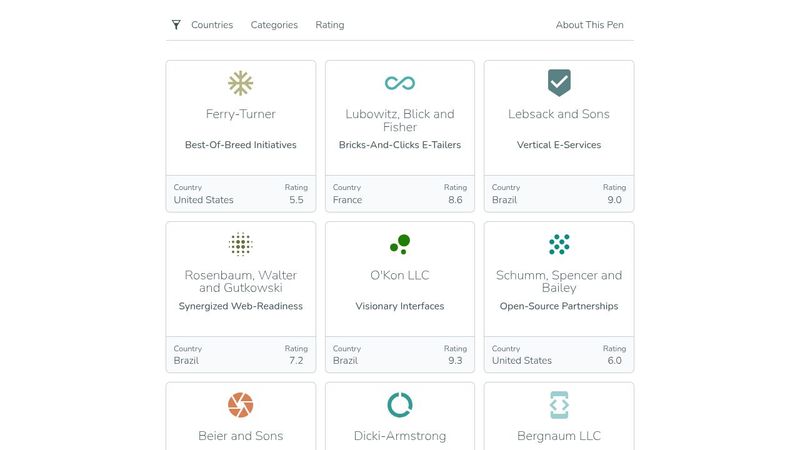The width and height of the screenshot is (800, 450).
Task: Select the Ferry-Turner company name
Action: click(240, 114)
